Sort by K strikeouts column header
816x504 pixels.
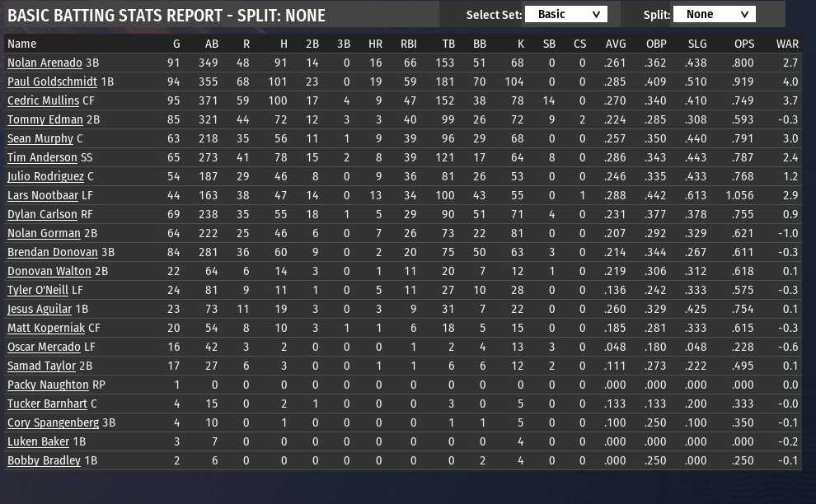coord(521,44)
